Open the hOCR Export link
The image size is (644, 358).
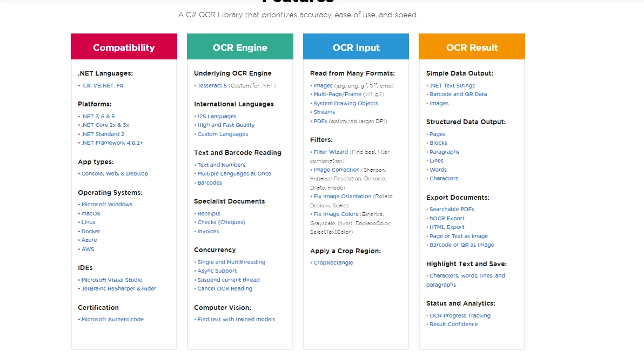coord(447,218)
